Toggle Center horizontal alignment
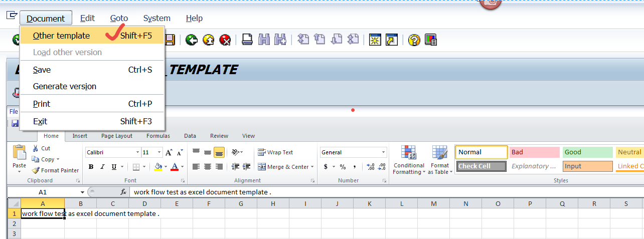Image resolution: width=644 pixels, height=239 pixels. (x=207, y=167)
